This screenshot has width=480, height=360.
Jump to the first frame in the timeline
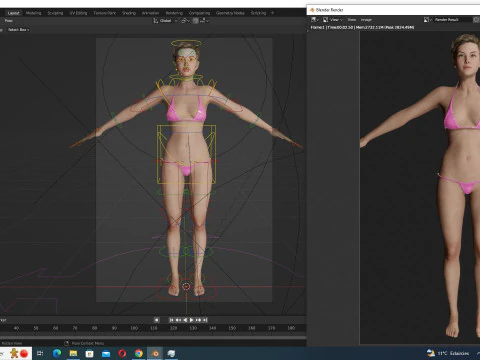point(171,320)
